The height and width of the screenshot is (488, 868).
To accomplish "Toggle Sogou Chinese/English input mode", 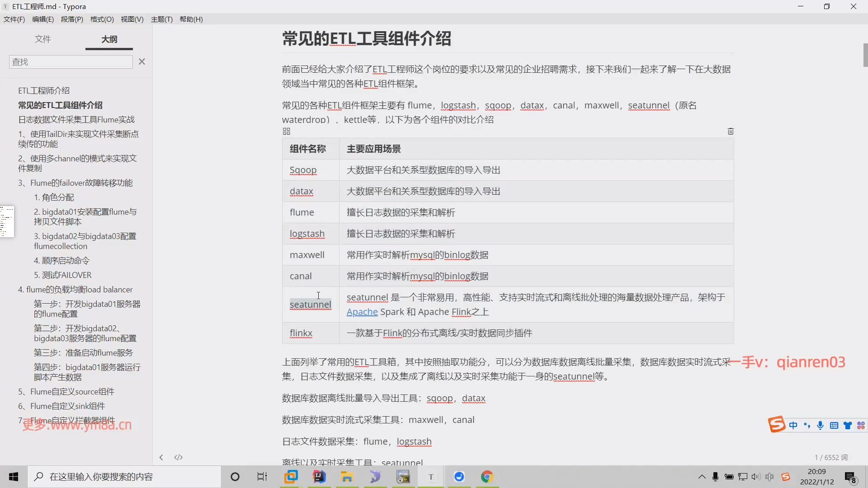I will pos(793,425).
